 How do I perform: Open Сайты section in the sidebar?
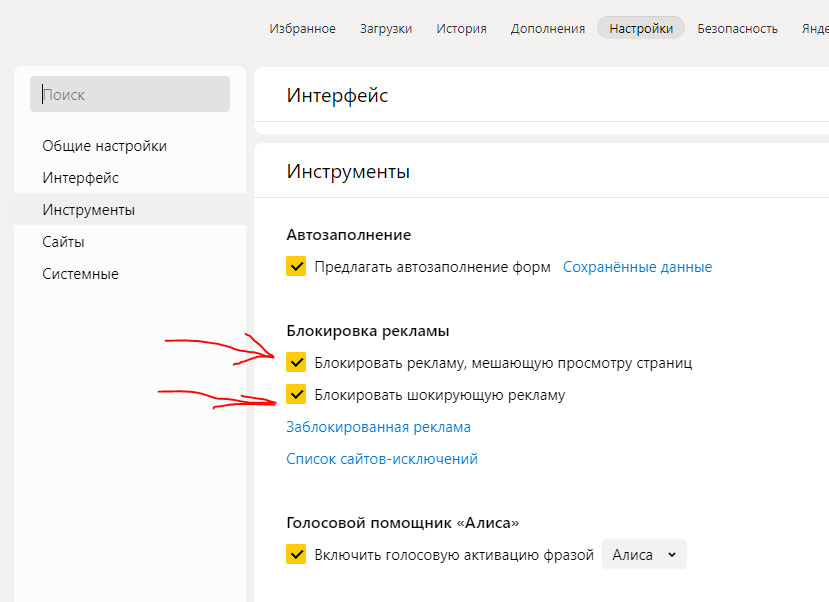click(63, 242)
